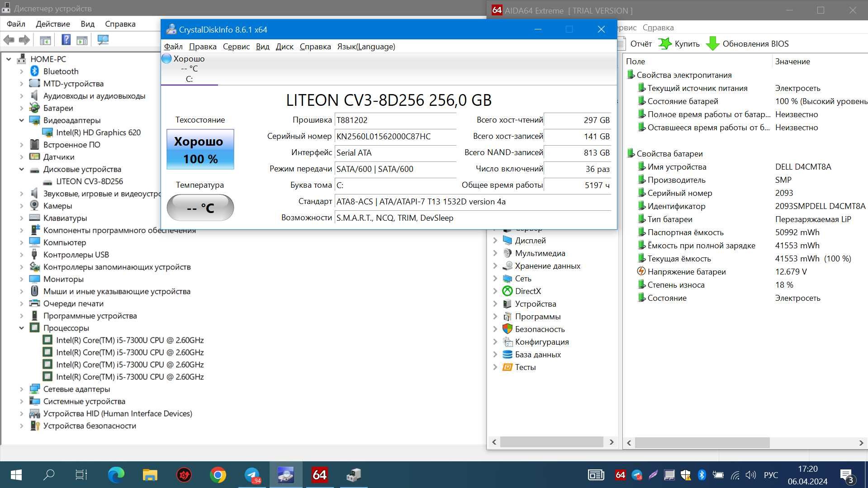This screenshot has height=488, width=868.
Task: Click the AIDA64 taskbar icon
Action: click(320, 474)
